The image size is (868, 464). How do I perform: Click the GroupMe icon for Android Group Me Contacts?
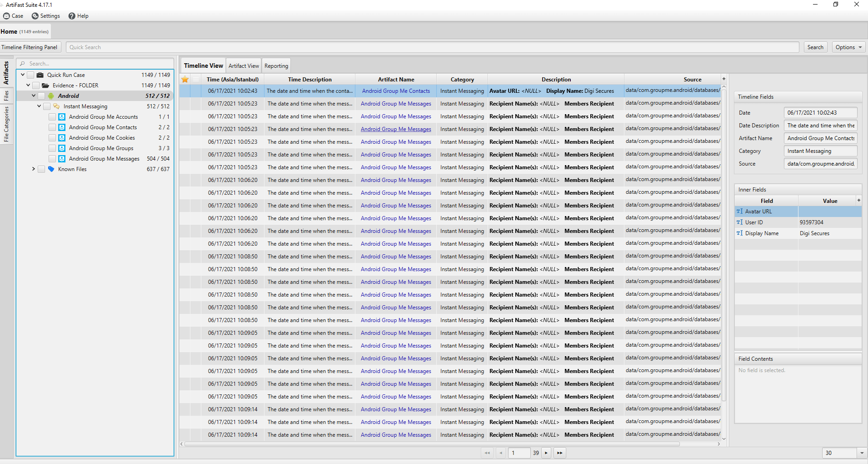pyautogui.click(x=62, y=127)
